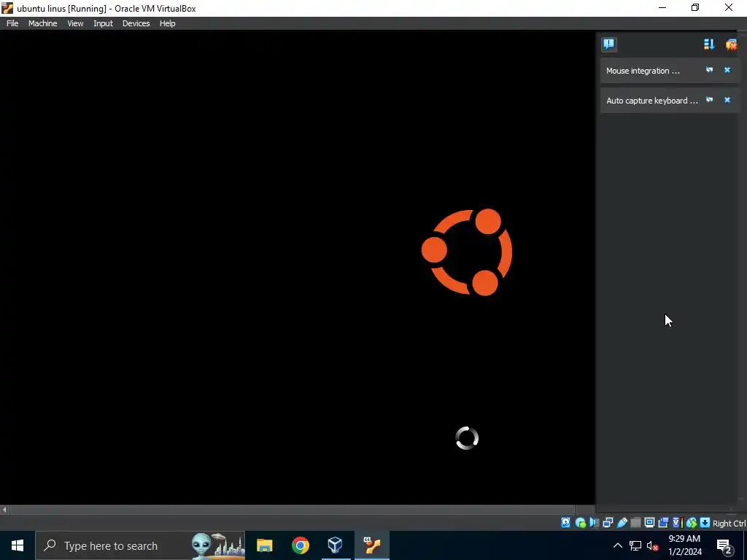Screen dimensions: 747x560
Task: Open the Help menu
Action: point(167,23)
